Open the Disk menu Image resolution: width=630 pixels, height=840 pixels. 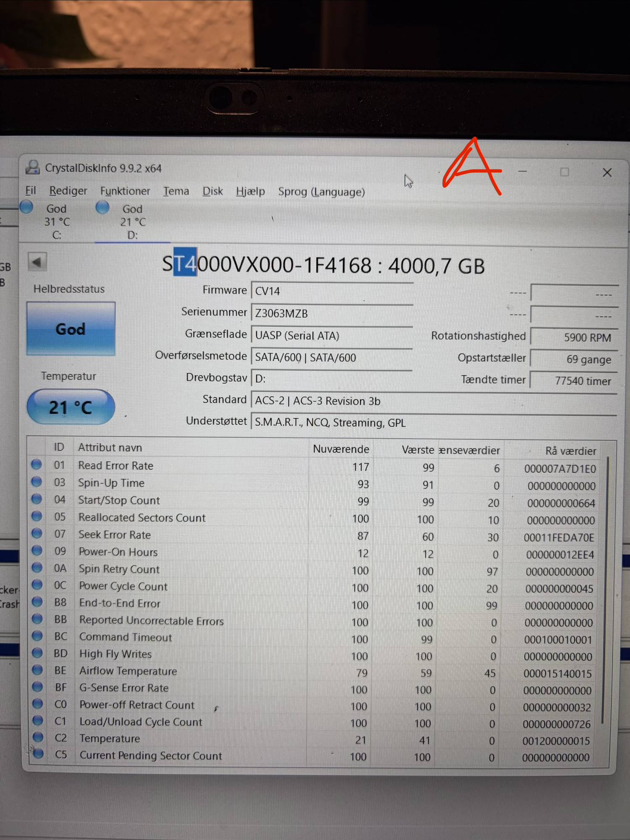pos(212,192)
